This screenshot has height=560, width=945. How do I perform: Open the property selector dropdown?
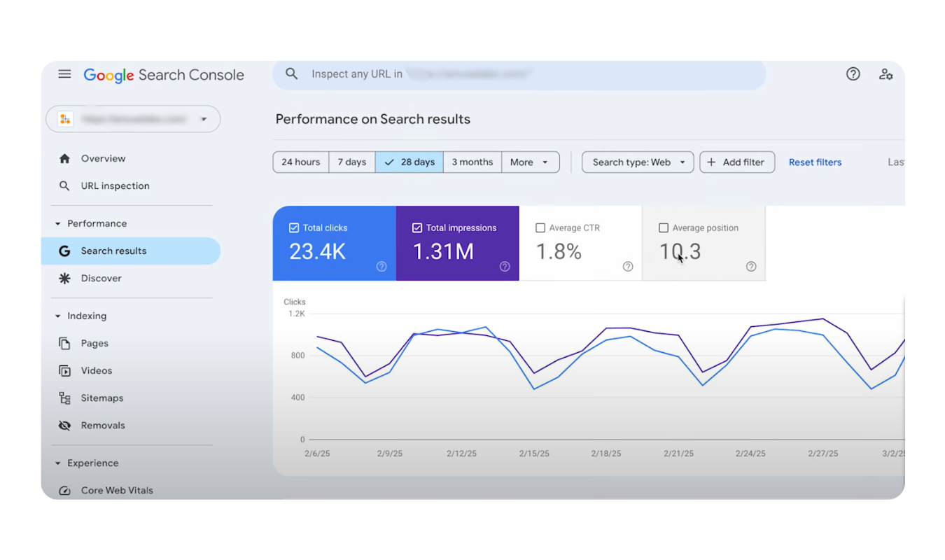point(133,119)
